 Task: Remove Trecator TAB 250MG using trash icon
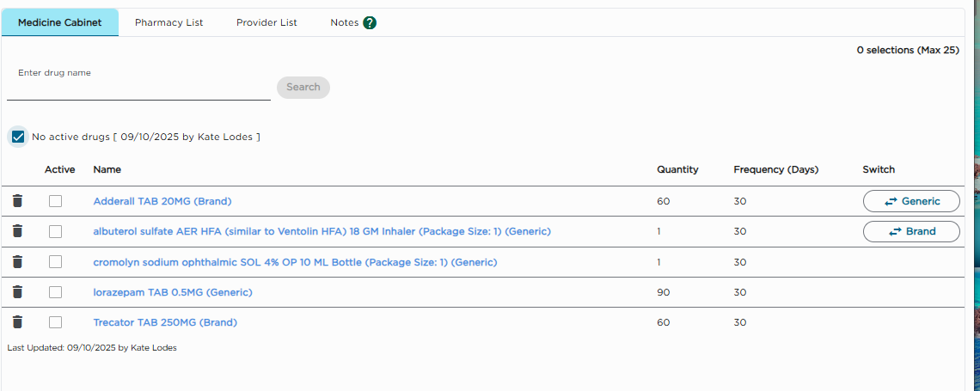17,322
